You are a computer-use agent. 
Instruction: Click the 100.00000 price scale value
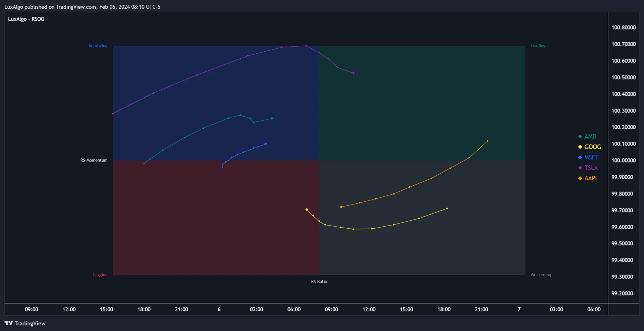tap(624, 160)
